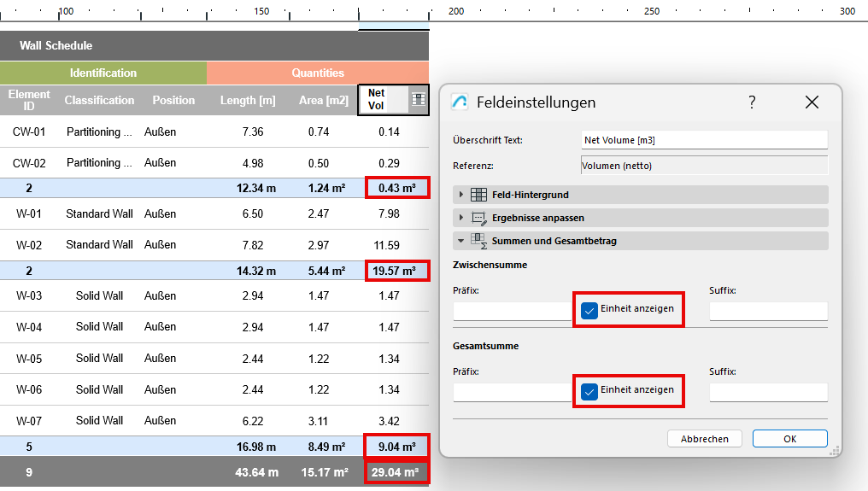Viewport: 868px width, 491px height.
Task: Click the OK button
Action: 790,439
